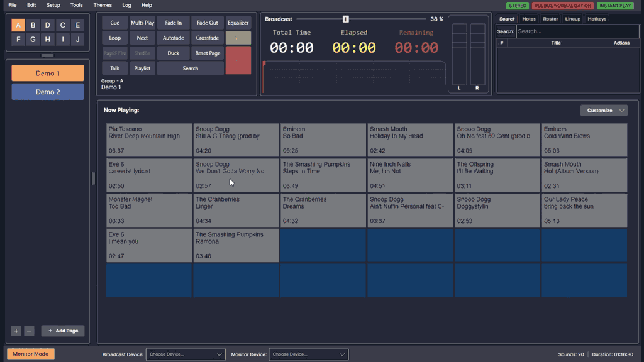Play The Cranberries Linger tile

pos(236,210)
